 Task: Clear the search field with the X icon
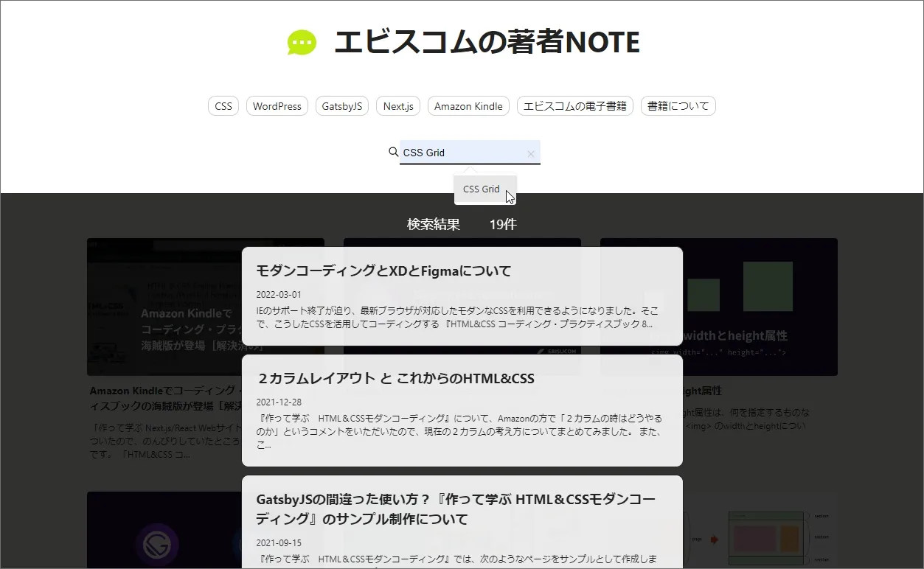530,154
